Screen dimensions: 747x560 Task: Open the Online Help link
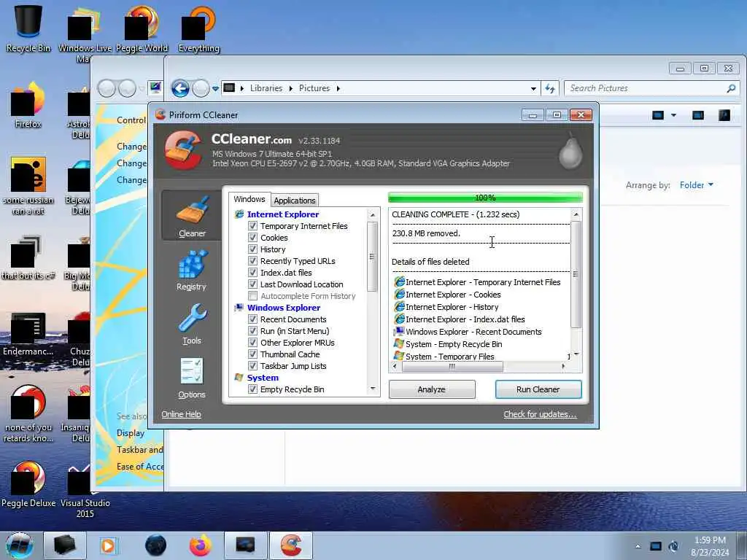(x=181, y=414)
